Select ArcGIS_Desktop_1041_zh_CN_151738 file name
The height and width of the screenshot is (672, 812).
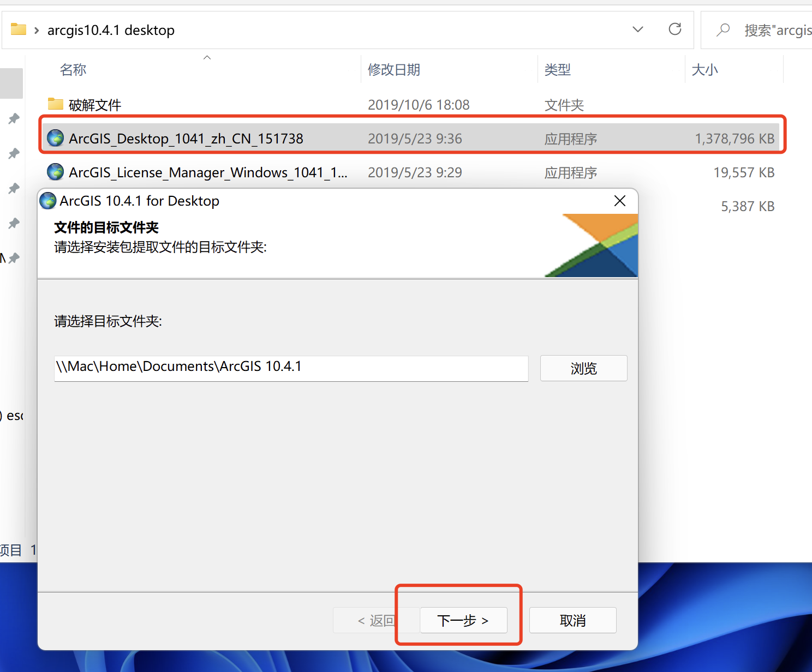click(x=186, y=139)
